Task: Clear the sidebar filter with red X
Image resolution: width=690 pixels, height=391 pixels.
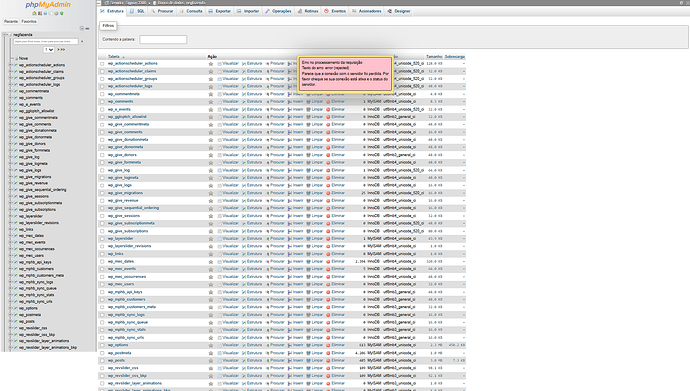Action: pyautogui.click(x=82, y=41)
